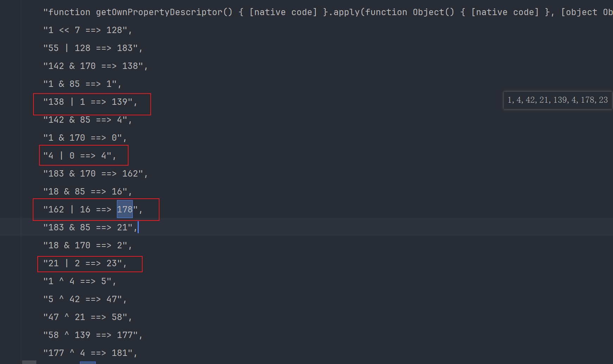Click the line "18 & 85 ==> 16"
Image resolution: width=613 pixels, height=364 pixels.
coord(87,192)
